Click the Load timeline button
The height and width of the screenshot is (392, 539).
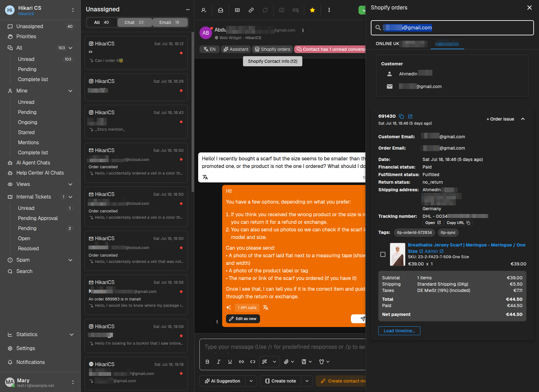tap(399, 331)
